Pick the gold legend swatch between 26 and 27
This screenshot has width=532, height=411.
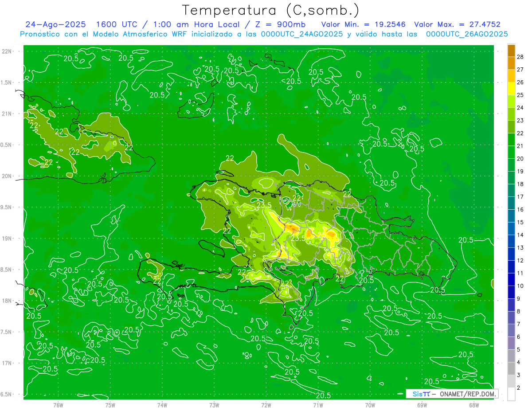[x=511, y=76]
